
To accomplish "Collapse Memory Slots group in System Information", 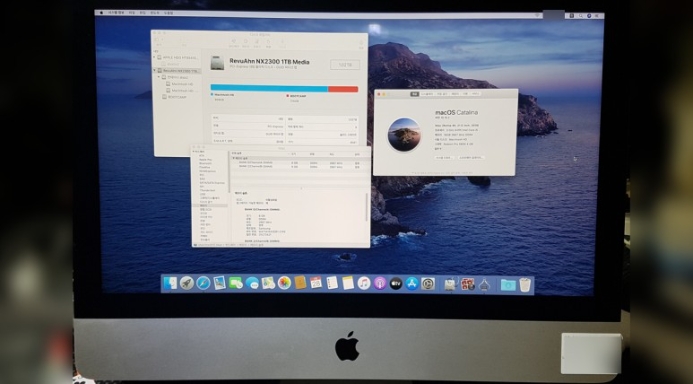I will (x=234, y=158).
